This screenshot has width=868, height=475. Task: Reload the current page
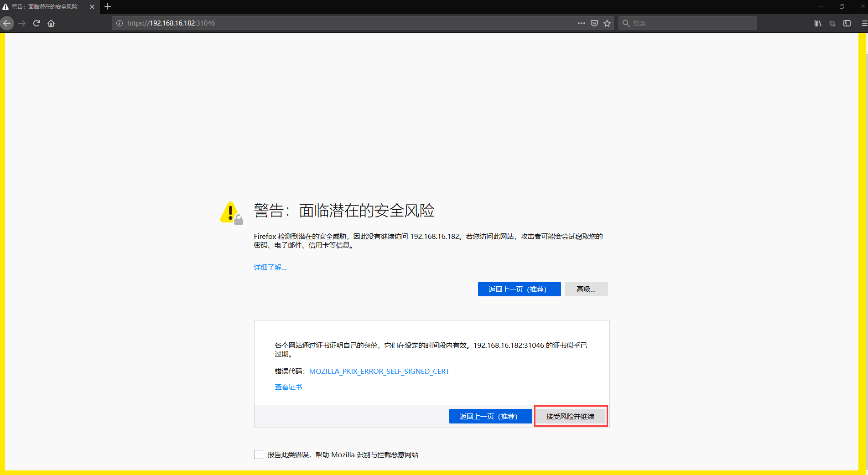(36, 23)
